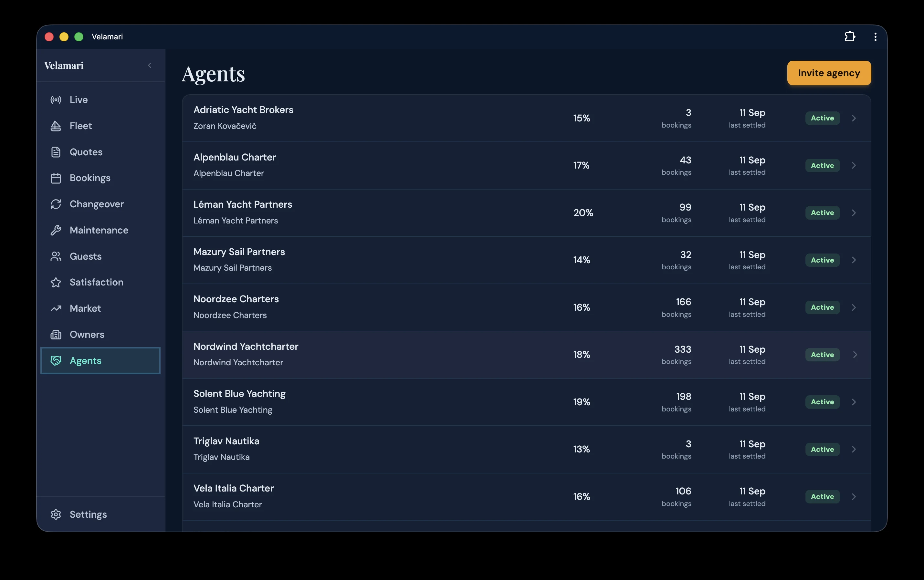Open Mazury Sail Partners row chevron

tap(854, 260)
